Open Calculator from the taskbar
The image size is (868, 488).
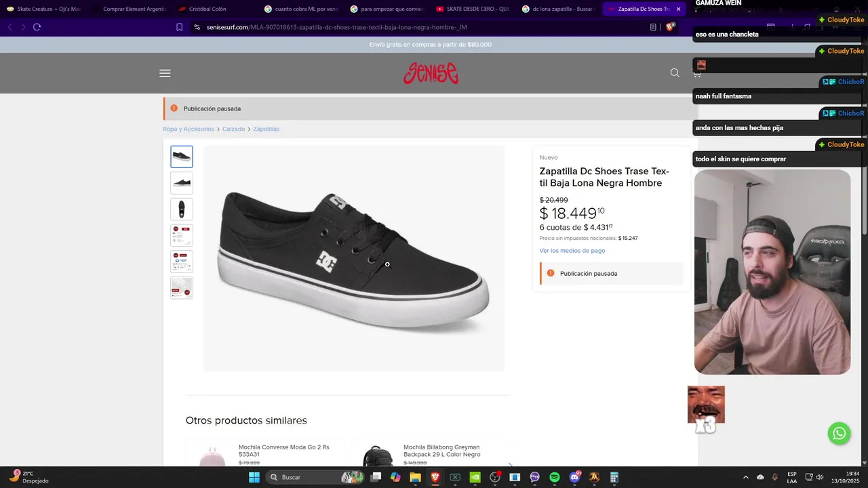[614, 477]
